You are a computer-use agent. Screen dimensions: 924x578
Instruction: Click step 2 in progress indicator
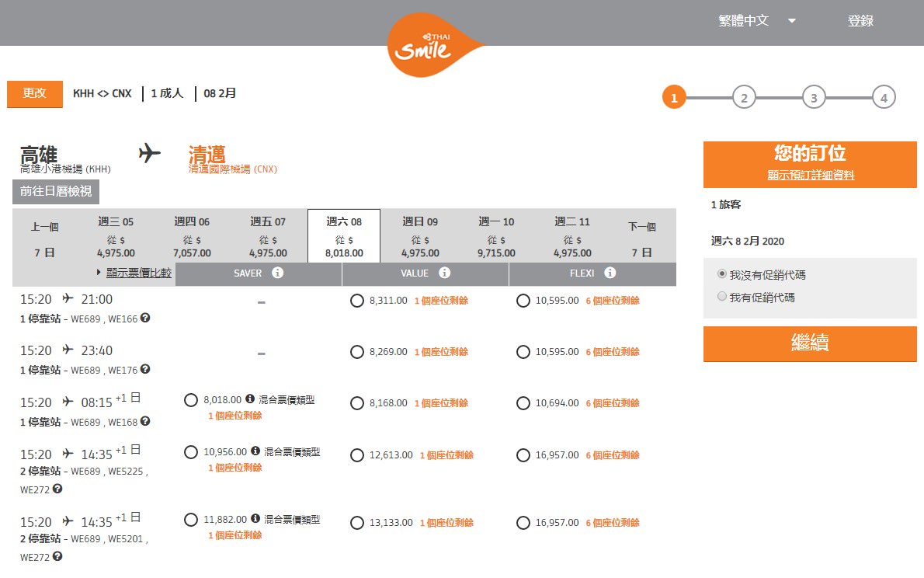744,98
